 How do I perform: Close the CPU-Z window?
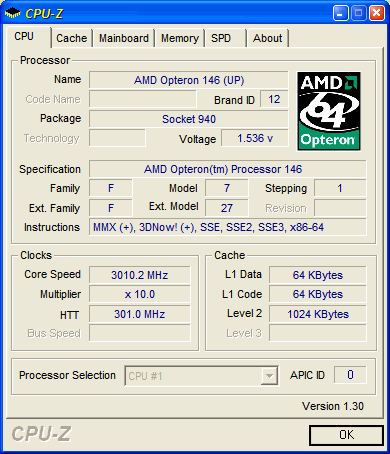tap(376, 13)
